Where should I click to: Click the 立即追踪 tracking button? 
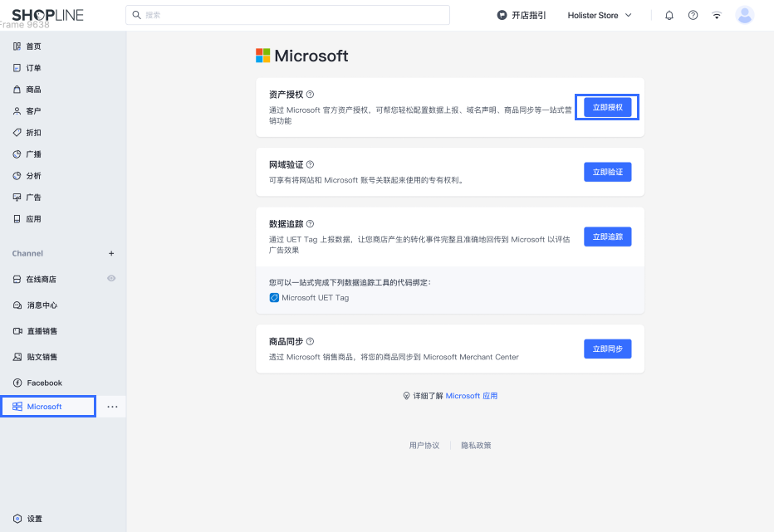pyautogui.click(x=608, y=237)
